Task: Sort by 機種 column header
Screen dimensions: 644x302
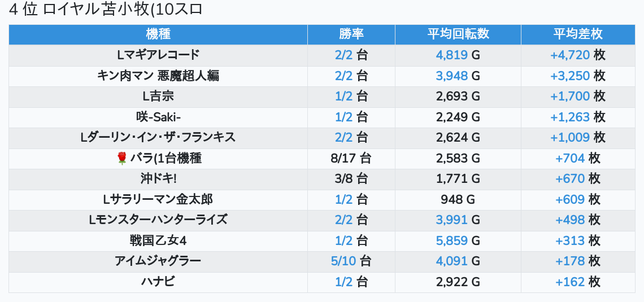Action: (x=158, y=34)
